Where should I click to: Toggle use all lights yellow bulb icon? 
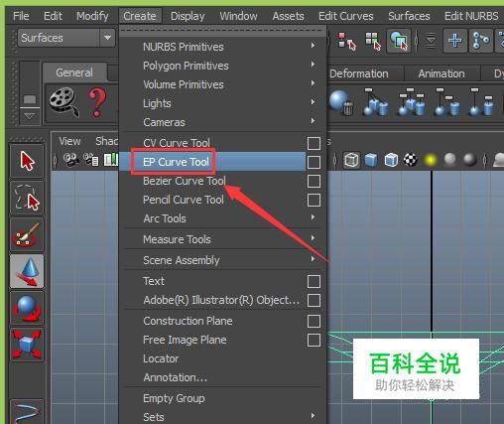click(x=430, y=160)
